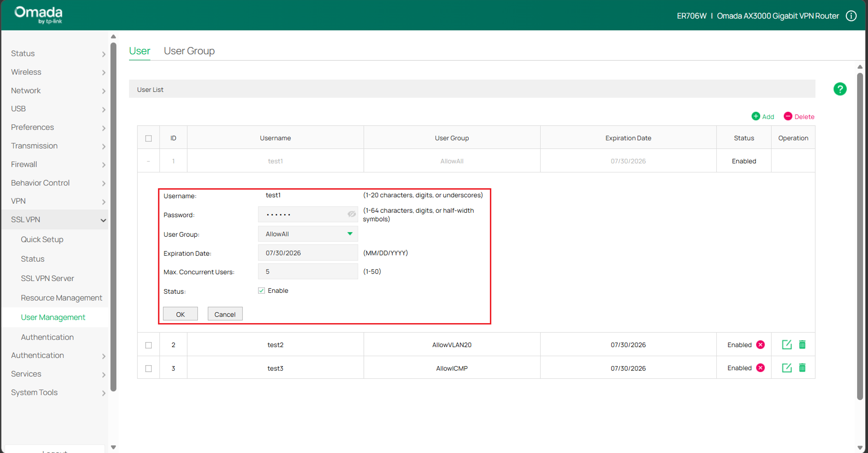Show the password with eye icon

351,214
